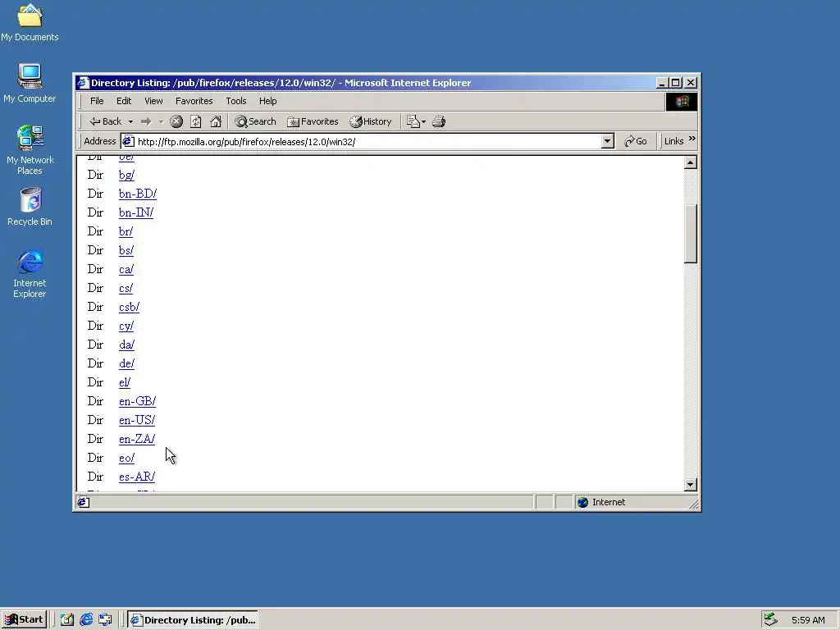
Task: Open the bs/ directory link
Action: point(126,250)
